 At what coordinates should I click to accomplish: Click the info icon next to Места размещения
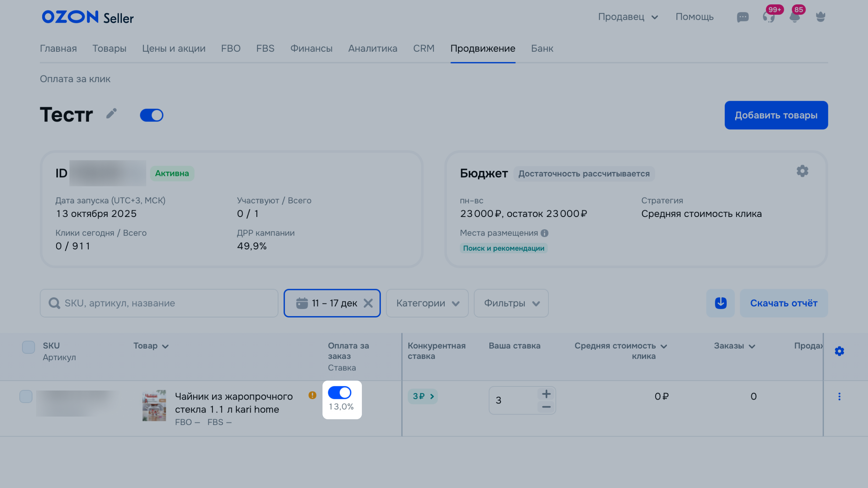[x=545, y=233]
